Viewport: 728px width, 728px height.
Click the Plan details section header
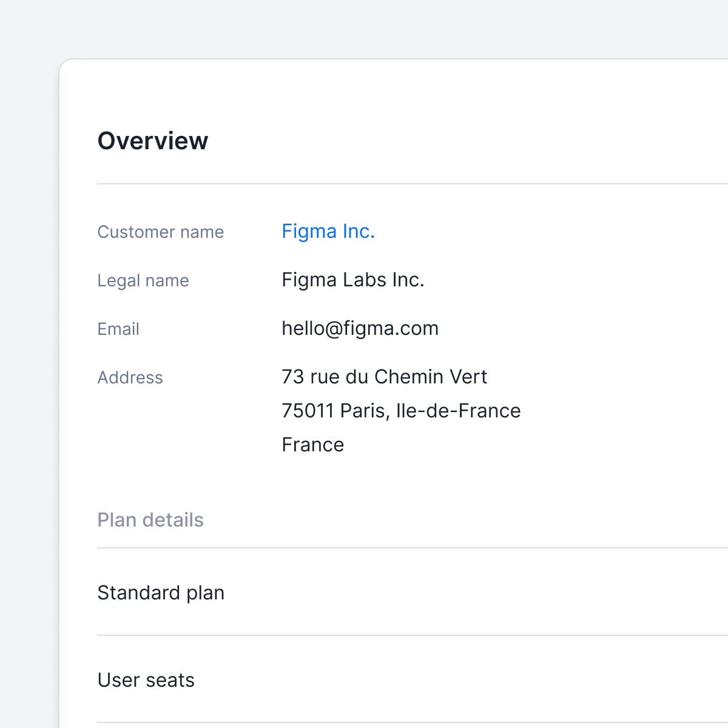tap(150, 520)
